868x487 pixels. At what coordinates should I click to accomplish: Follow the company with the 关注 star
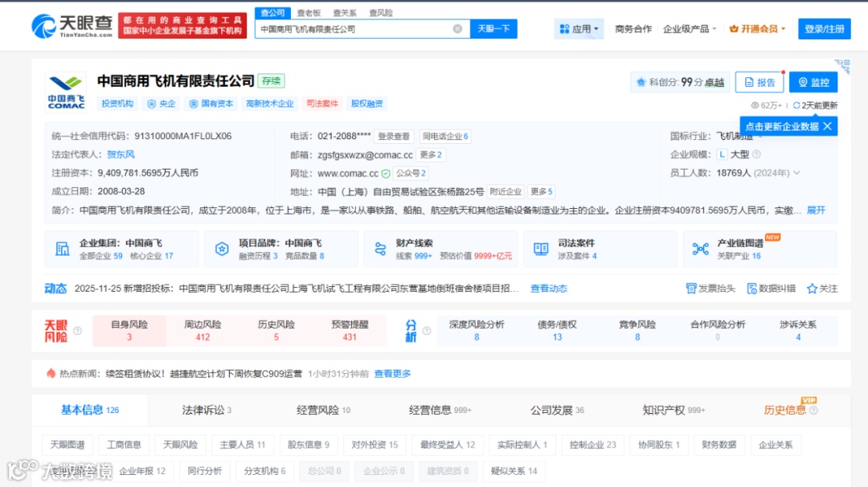coord(812,289)
